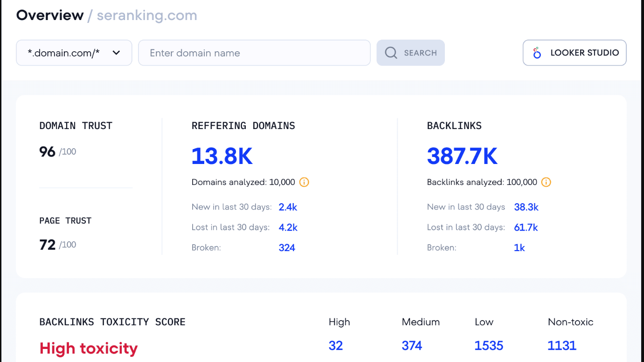
Task: Select the Overview breadcrumb heading
Action: click(x=49, y=15)
